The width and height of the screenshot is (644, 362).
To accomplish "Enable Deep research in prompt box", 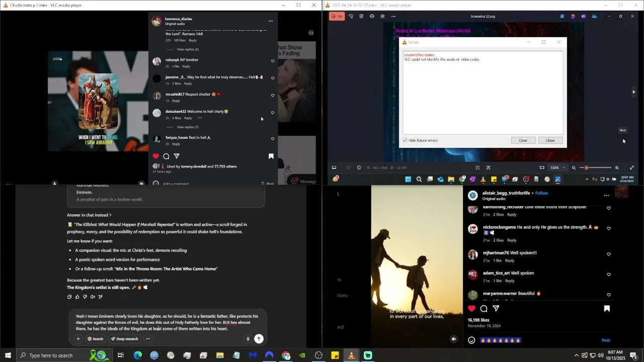I will (x=124, y=339).
